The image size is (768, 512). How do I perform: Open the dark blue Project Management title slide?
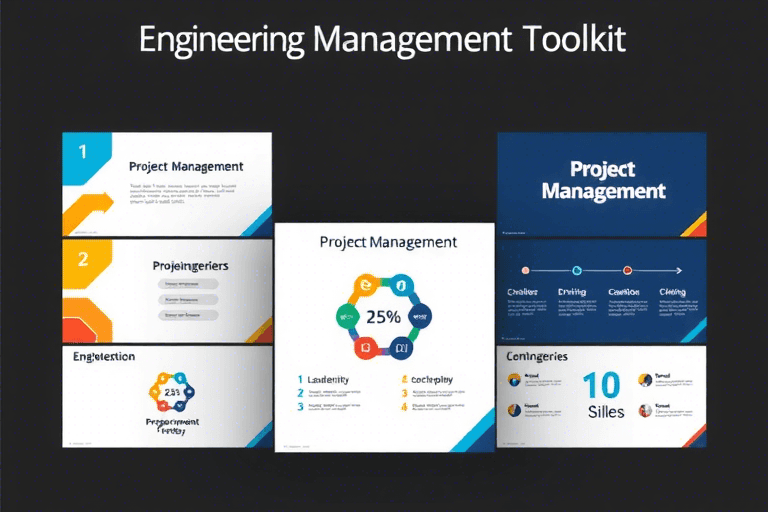(602, 184)
